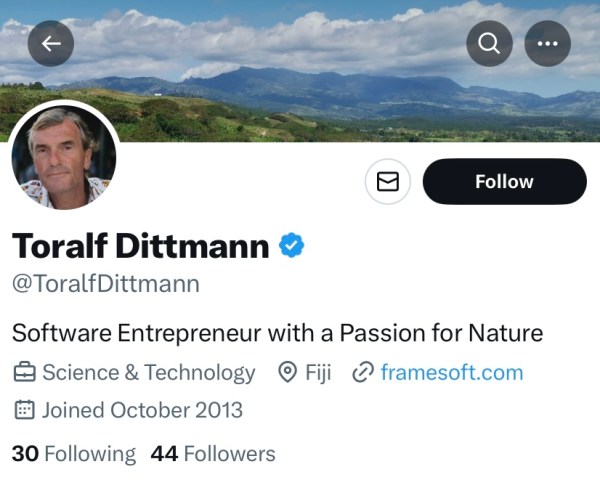Screen dimensions: 600x480
Task: Click the Toralf Dittmann display name
Action: point(140,245)
